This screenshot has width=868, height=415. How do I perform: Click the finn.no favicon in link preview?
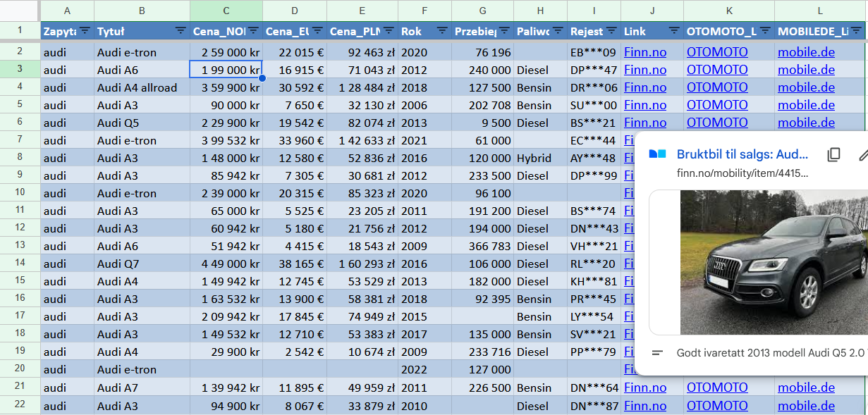tap(657, 154)
